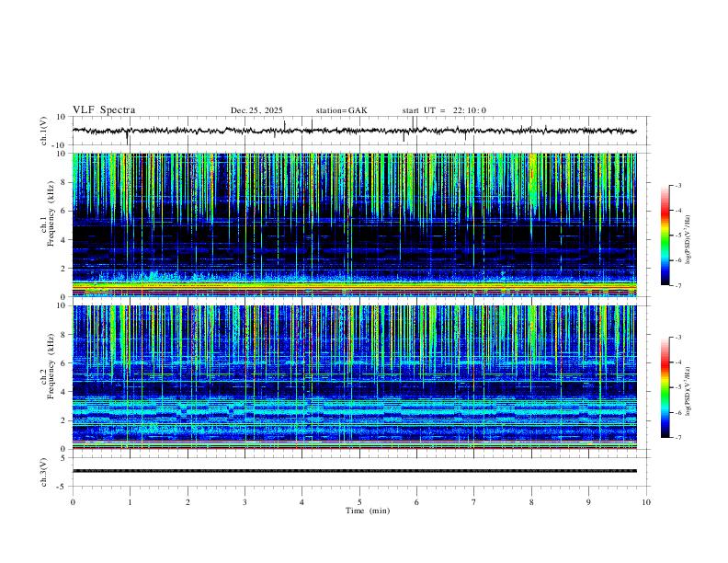Select the "start UT = 22:10:0" text
Viewport: 728px width, 563px height.
click(x=444, y=110)
